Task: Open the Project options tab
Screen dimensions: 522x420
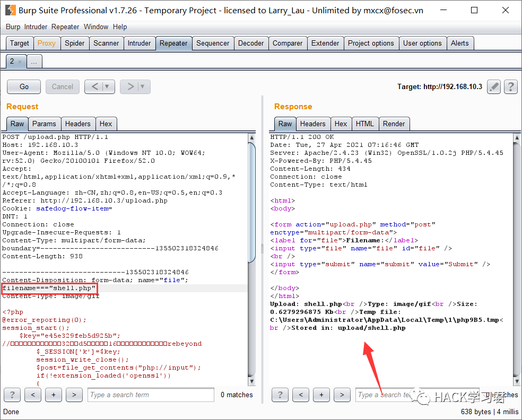Action: [371, 43]
